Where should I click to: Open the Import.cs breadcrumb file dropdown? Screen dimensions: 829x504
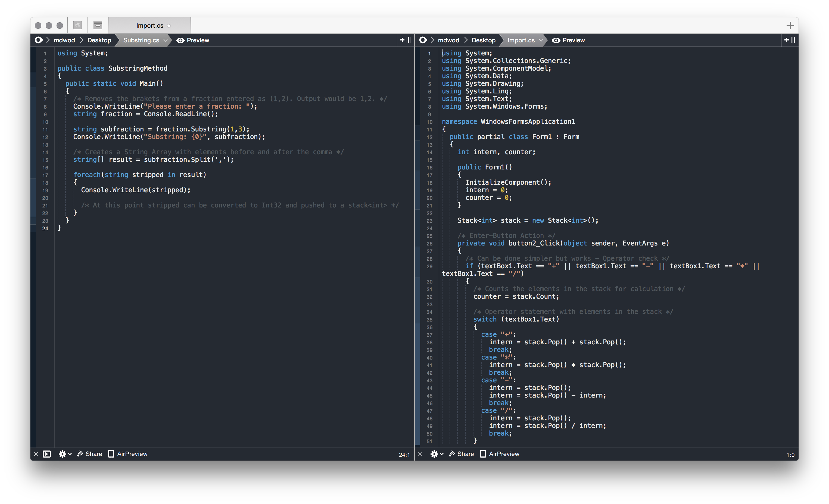click(541, 40)
